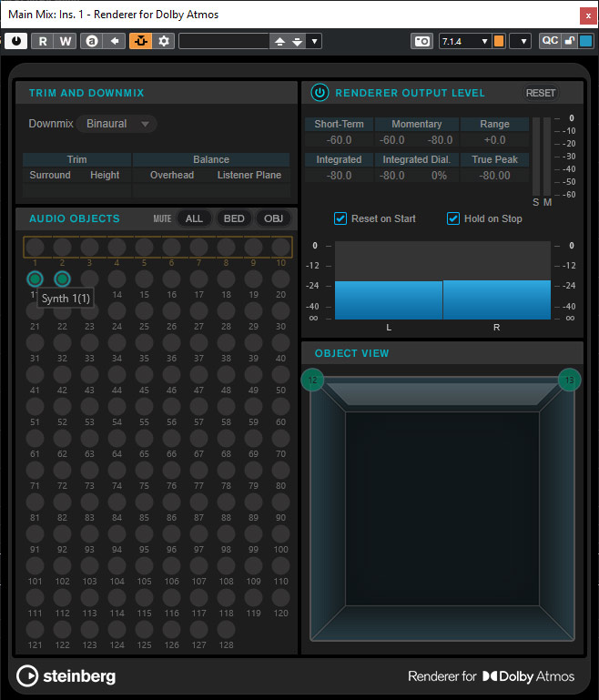Viewport: 599px width, 700px height.
Task: Toggle the Renderer Output Level power icon
Action: 320,93
